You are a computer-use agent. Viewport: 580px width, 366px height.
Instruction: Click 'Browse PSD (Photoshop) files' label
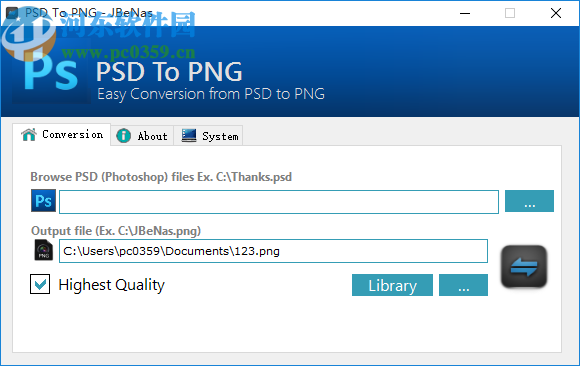point(161,177)
